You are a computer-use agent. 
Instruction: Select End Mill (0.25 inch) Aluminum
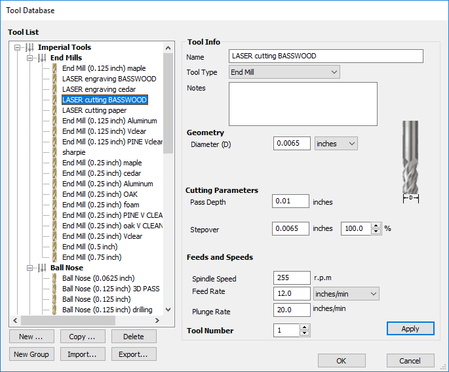(108, 184)
